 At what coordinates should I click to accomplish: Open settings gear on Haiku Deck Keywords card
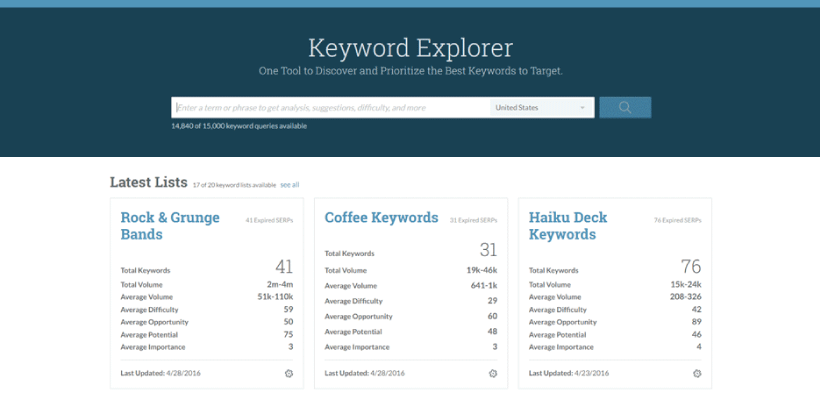[697, 374]
